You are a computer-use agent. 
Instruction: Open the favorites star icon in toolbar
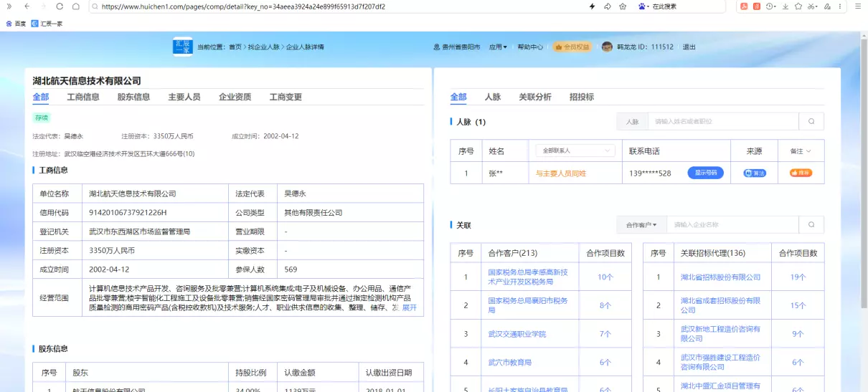[798, 6]
